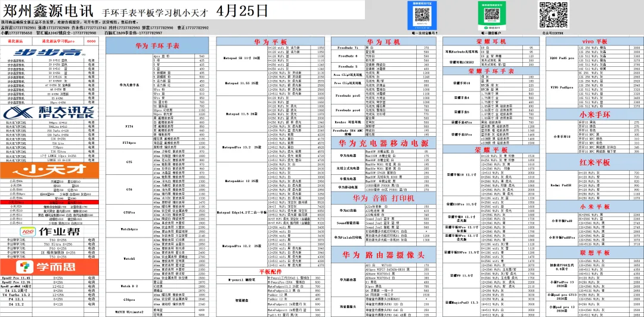Select the 红米平板 section header
The width and height of the screenshot is (644, 317).
pyautogui.click(x=595, y=163)
